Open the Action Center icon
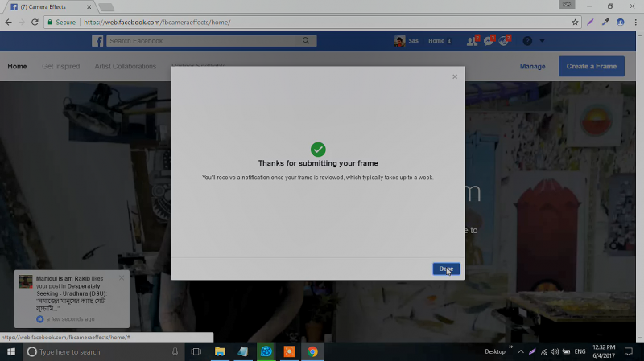Image resolution: width=644 pixels, height=361 pixels. click(629, 352)
